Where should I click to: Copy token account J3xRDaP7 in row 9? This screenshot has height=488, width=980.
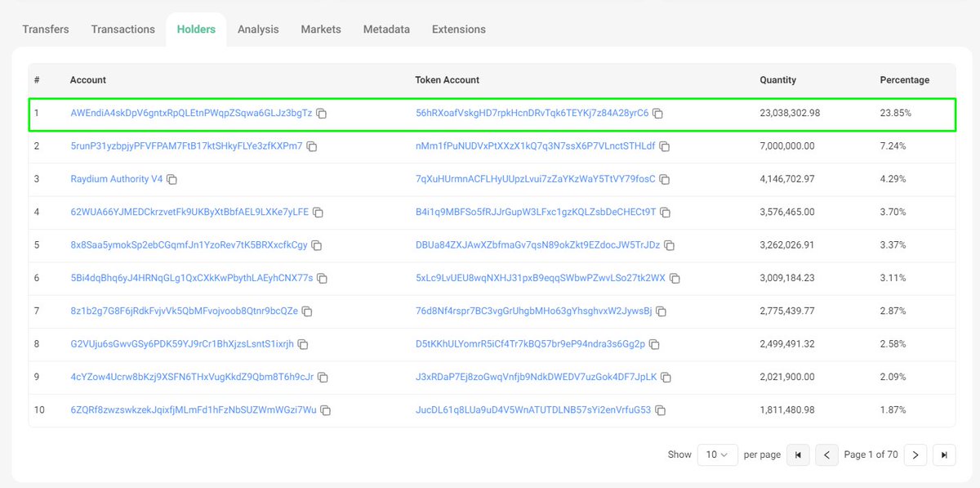[666, 378]
